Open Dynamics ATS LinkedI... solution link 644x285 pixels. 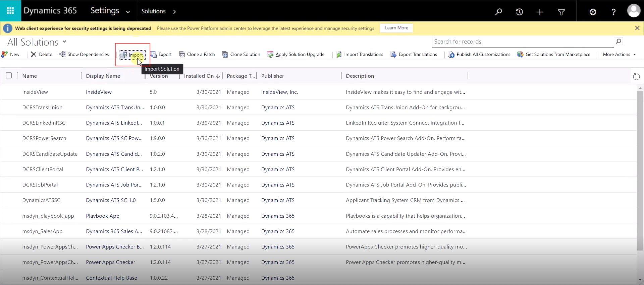click(x=114, y=123)
